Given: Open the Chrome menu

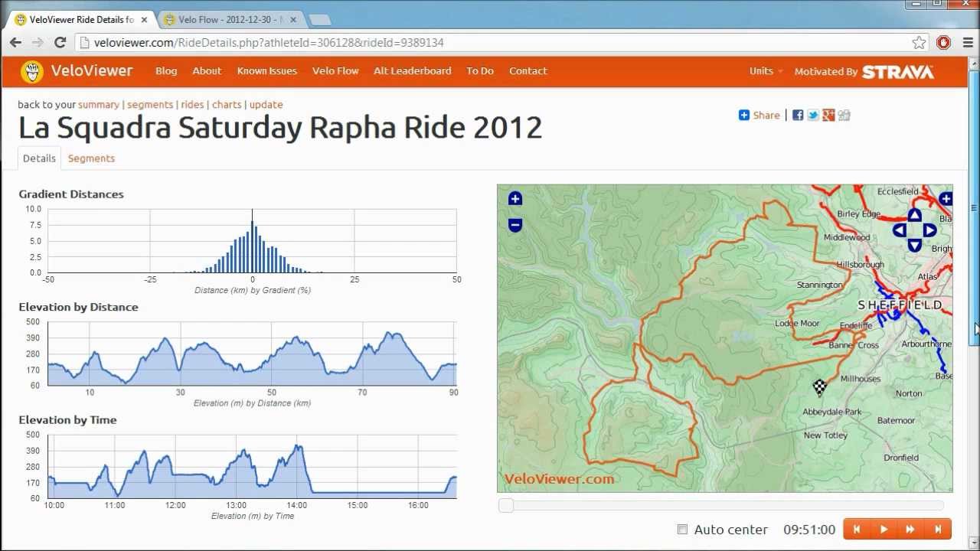Looking at the screenshot, I should point(968,43).
